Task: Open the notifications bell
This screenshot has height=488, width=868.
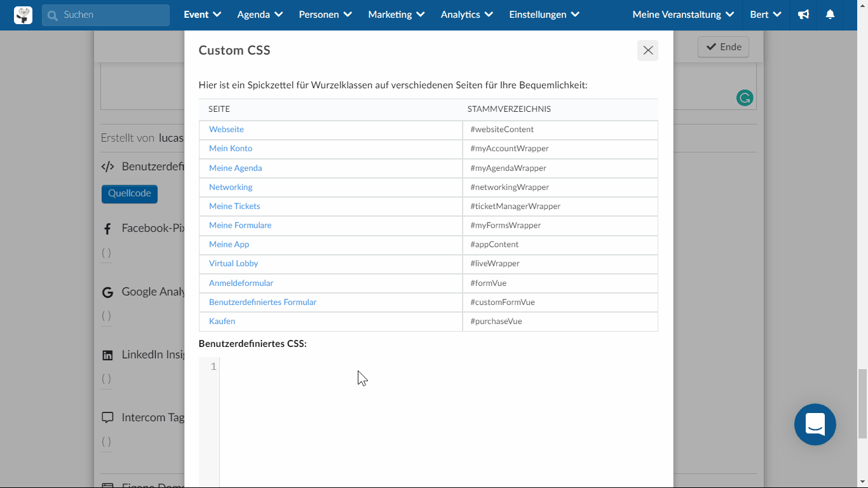Action: [x=830, y=15]
